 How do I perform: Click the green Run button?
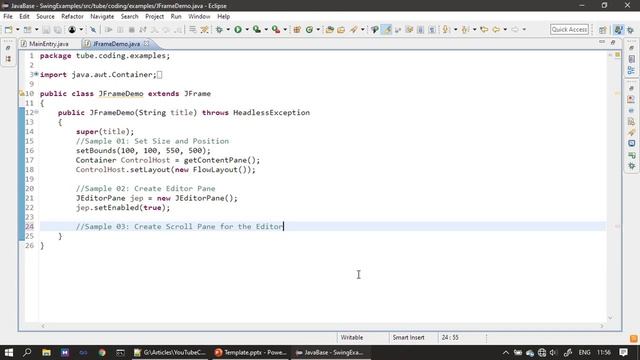pyautogui.click(x=238, y=29)
